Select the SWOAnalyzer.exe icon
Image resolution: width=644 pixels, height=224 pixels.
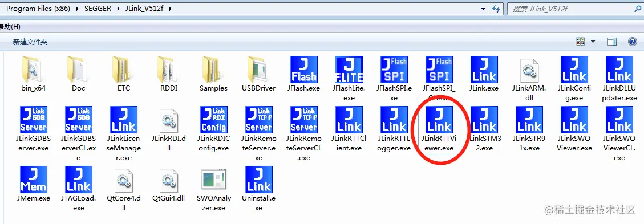(x=213, y=180)
